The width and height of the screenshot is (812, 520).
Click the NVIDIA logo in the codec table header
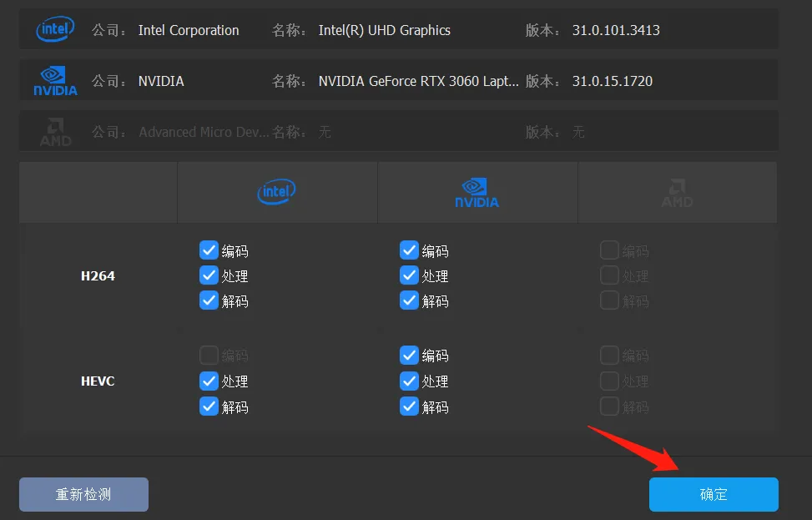tap(477, 193)
